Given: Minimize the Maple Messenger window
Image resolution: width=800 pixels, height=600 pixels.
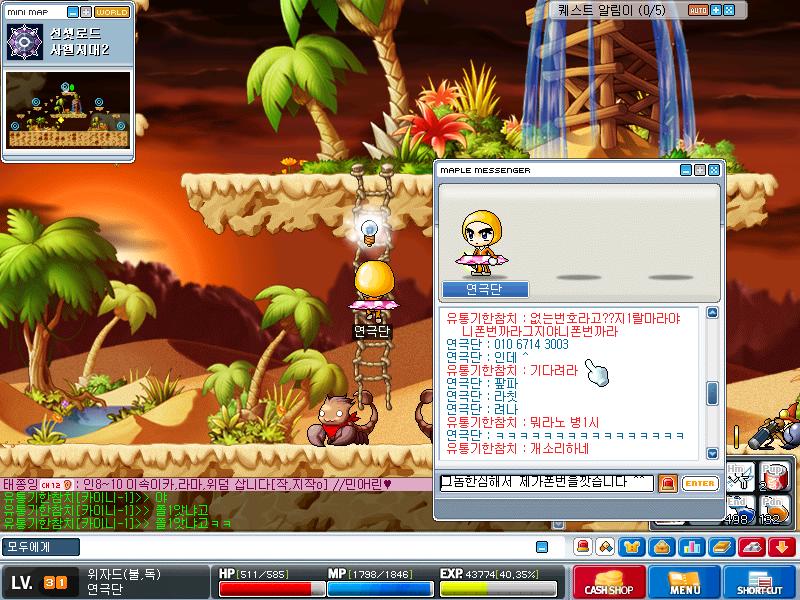Looking at the screenshot, I should click(686, 170).
